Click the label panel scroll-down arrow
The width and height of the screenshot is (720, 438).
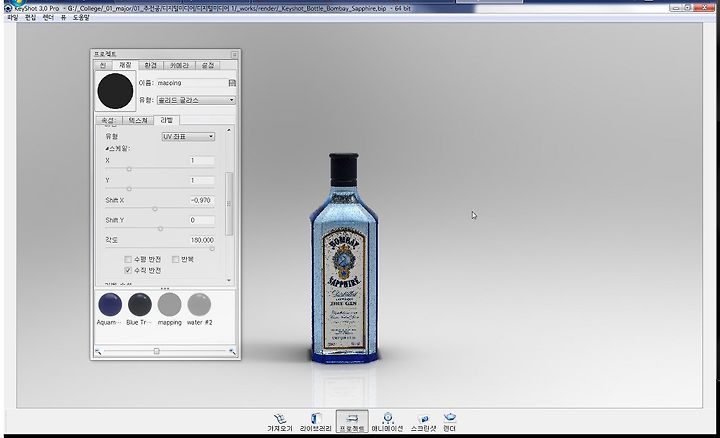pos(229,280)
